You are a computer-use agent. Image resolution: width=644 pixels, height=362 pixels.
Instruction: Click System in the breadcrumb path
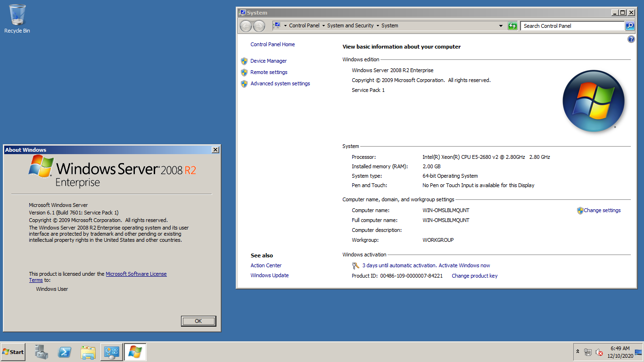point(389,26)
